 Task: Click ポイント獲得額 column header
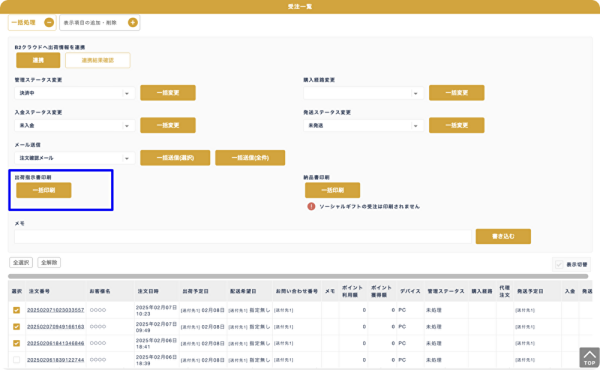coord(381,291)
